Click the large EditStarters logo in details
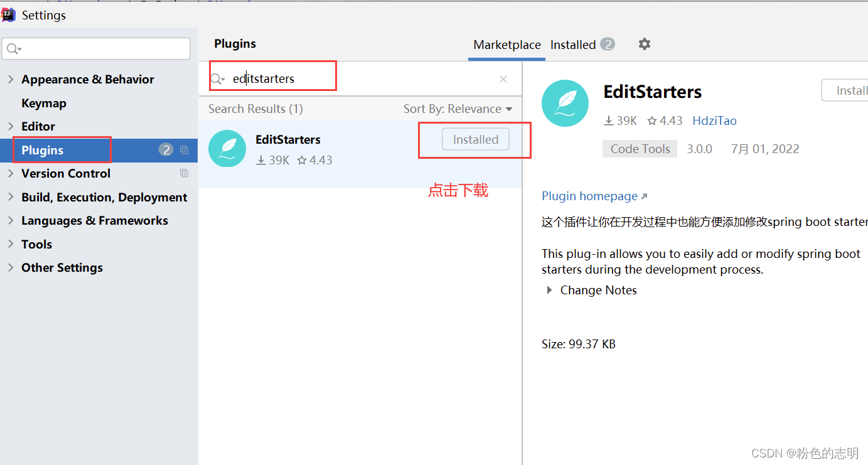This screenshot has height=465, width=868. pyautogui.click(x=565, y=104)
